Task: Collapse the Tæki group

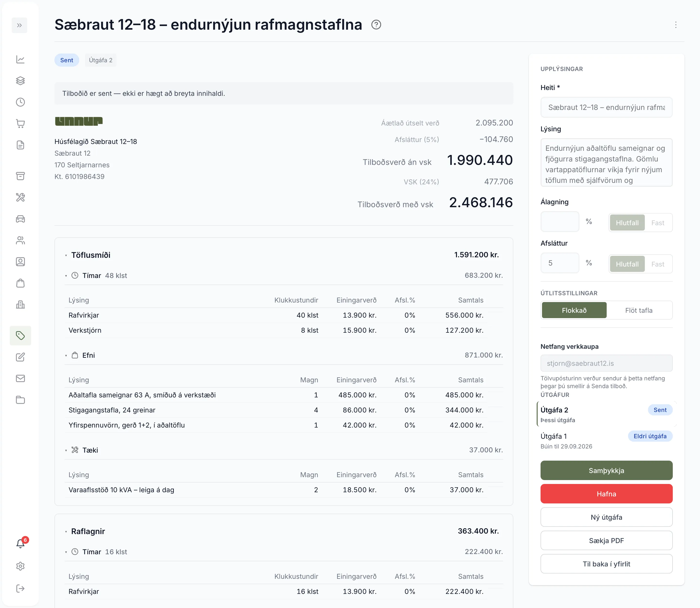Action: coord(66,450)
